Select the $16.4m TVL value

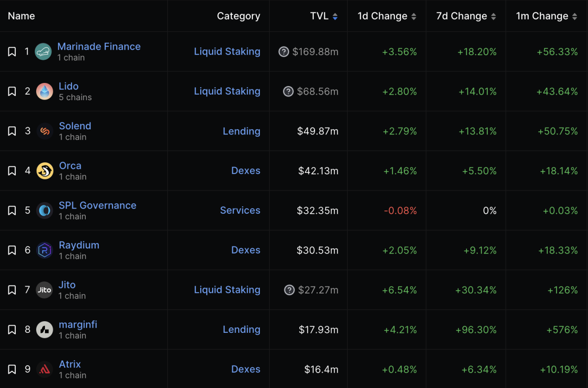click(322, 370)
